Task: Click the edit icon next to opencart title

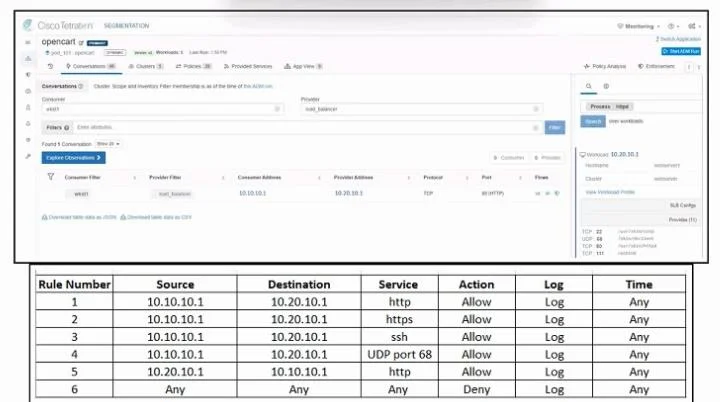Action: pyautogui.click(x=81, y=43)
